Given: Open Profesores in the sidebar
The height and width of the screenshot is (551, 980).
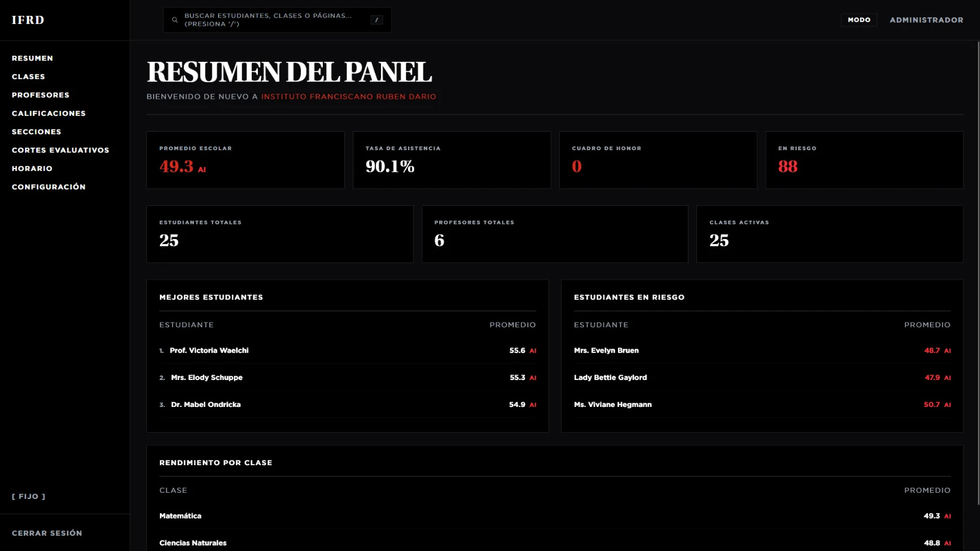Looking at the screenshot, I should [x=40, y=95].
